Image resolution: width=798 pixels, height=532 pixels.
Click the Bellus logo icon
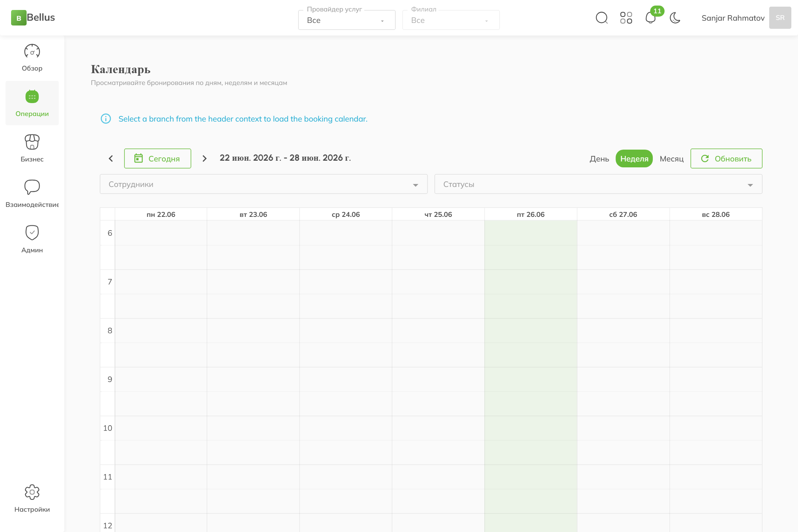pyautogui.click(x=18, y=18)
